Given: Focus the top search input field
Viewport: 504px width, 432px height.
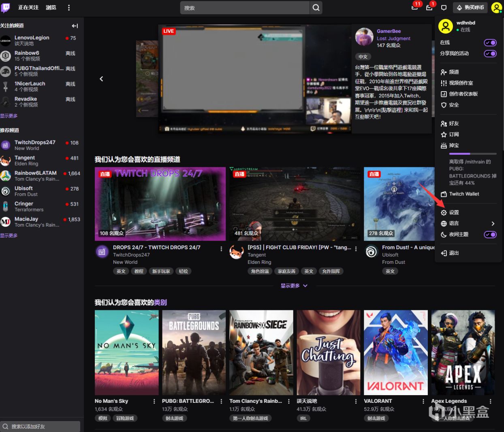Looking at the screenshot, I should [x=245, y=8].
